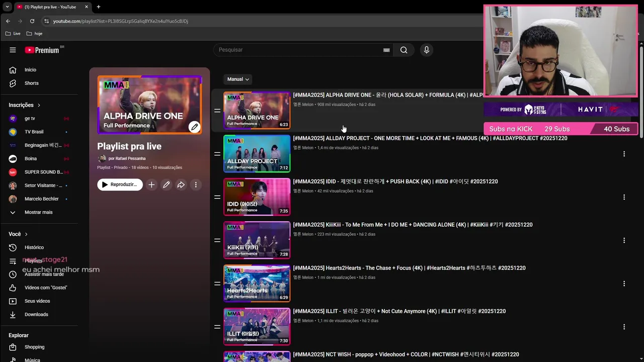Click Melon channel under ILLIT video
The image size is (644, 362).
click(303, 321)
